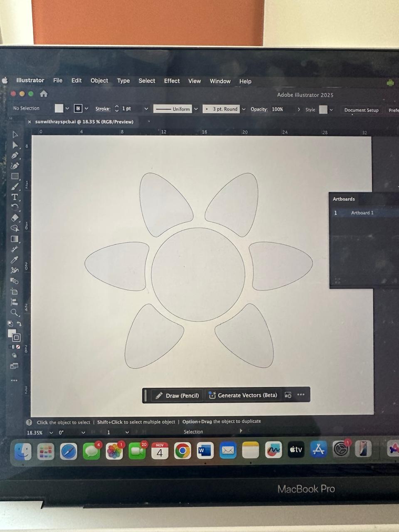Activate the Rotate tool
Screen dimensions: 399x532
click(x=15, y=207)
